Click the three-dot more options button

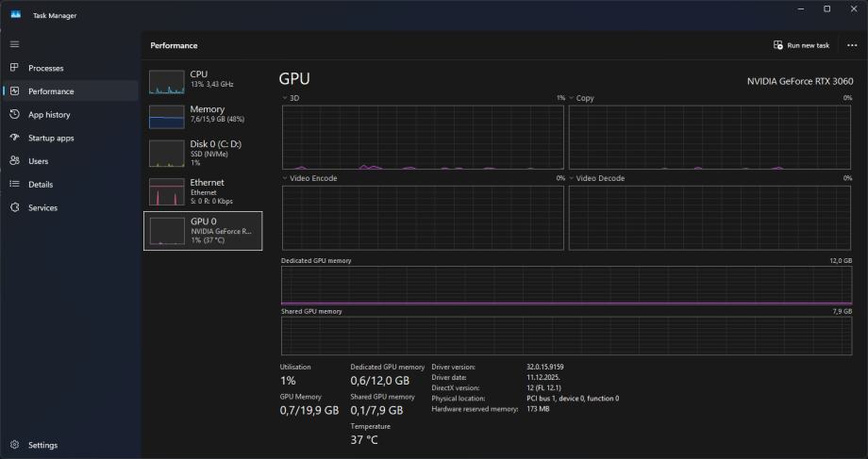pos(852,45)
